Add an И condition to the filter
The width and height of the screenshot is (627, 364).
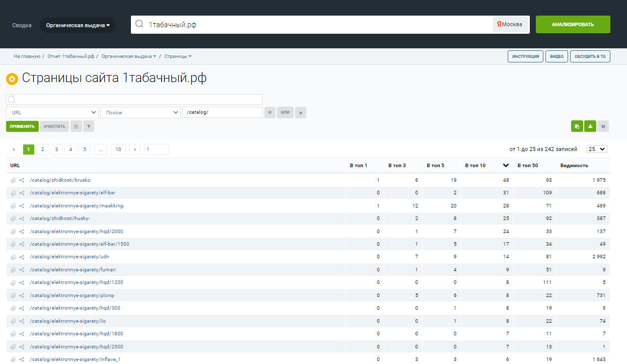[x=270, y=112]
